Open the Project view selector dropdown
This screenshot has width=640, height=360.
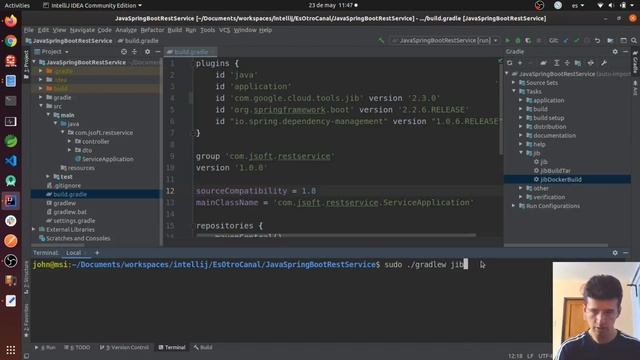pyautogui.click(x=52, y=52)
